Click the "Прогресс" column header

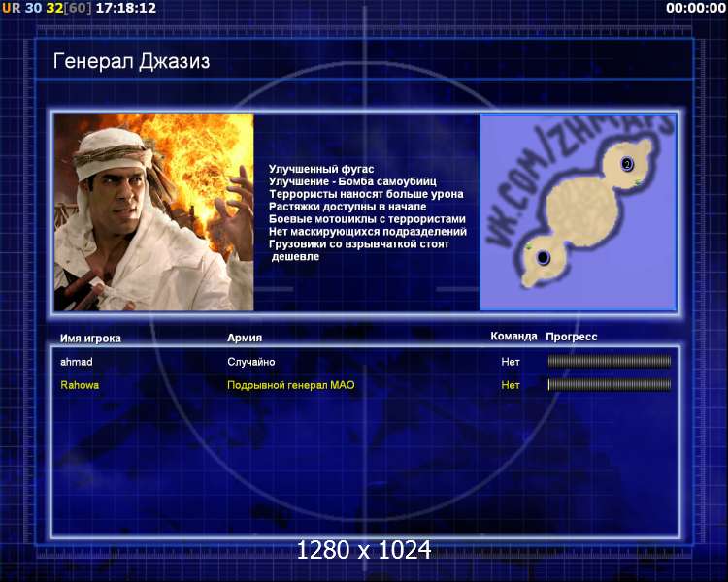click(572, 337)
